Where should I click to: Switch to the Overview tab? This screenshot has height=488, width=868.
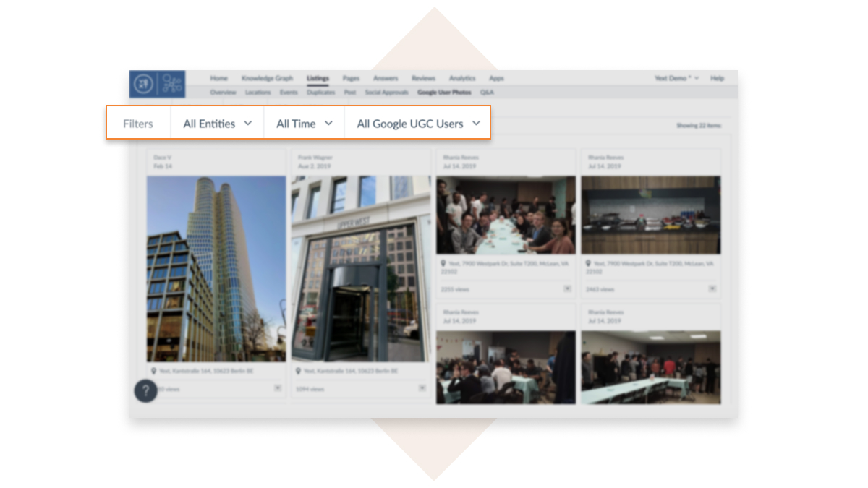[223, 93]
